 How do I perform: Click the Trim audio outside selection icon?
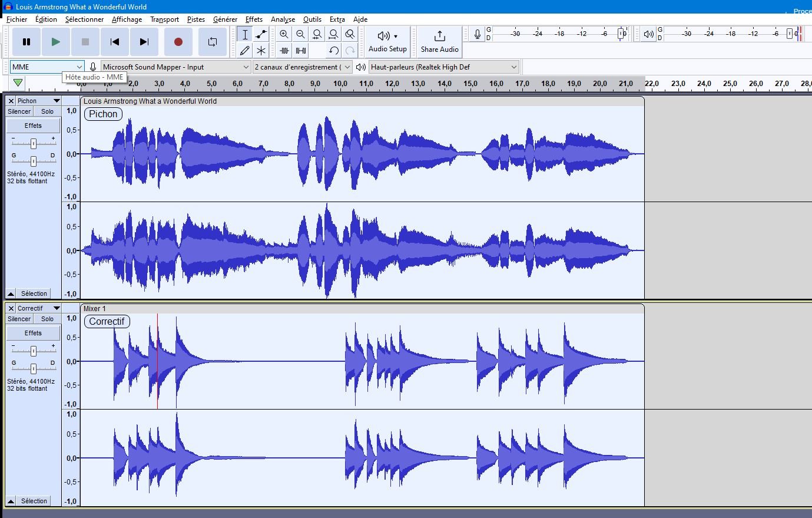click(284, 51)
